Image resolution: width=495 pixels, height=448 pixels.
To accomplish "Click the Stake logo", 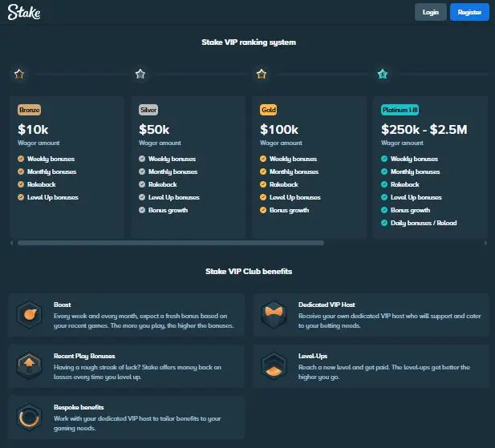I will [x=24, y=12].
